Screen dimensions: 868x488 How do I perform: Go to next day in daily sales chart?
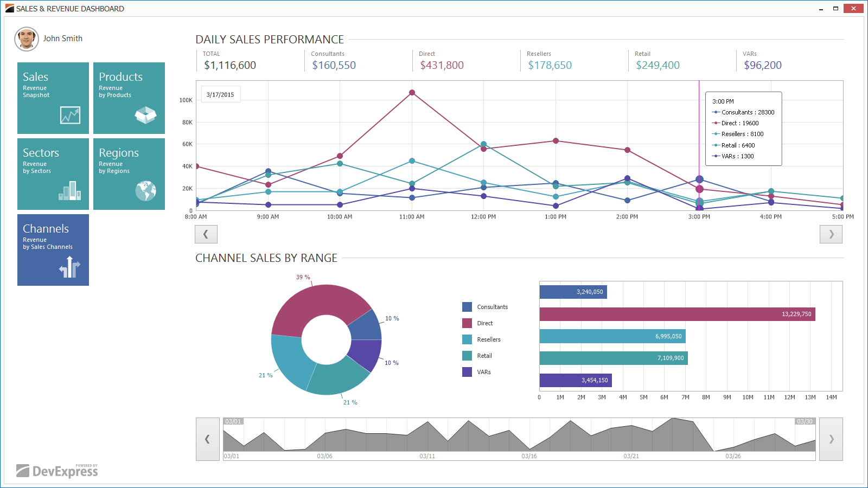point(831,234)
